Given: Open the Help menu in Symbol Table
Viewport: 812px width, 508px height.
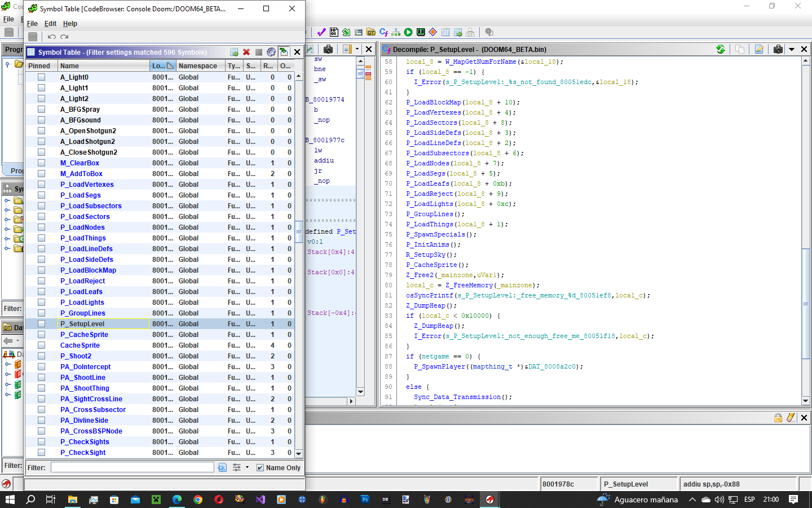Looking at the screenshot, I should click(x=70, y=24).
